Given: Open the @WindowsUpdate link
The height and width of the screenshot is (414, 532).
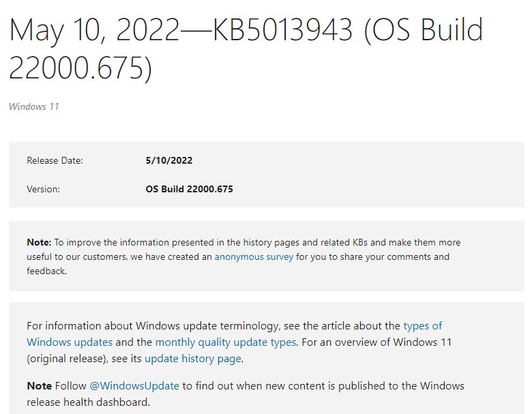Looking at the screenshot, I should [134, 385].
